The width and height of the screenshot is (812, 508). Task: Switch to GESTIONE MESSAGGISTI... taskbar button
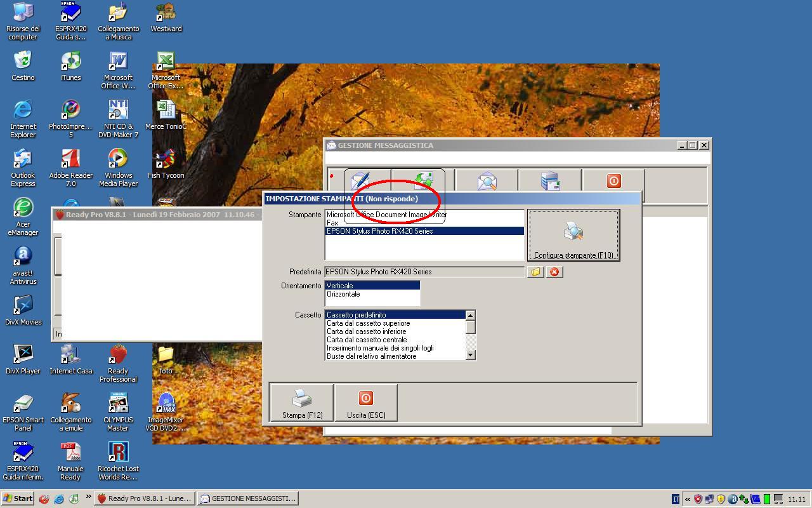[x=247, y=498]
